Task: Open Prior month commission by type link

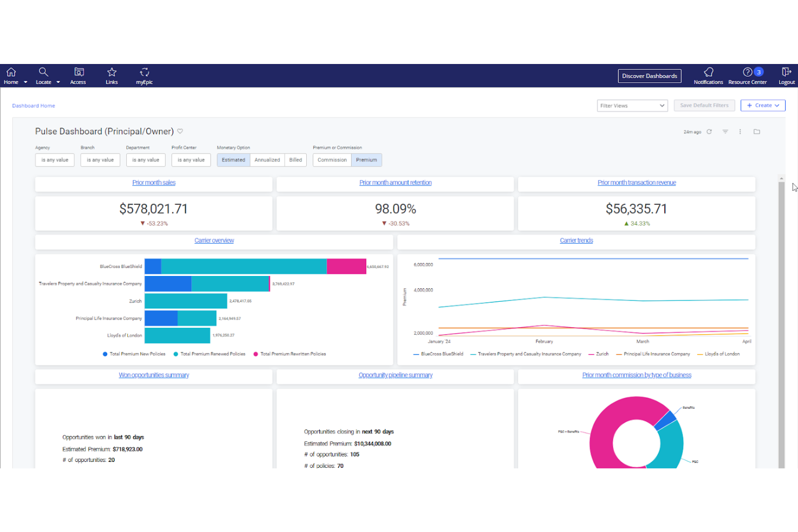Action: (x=637, y=375)
